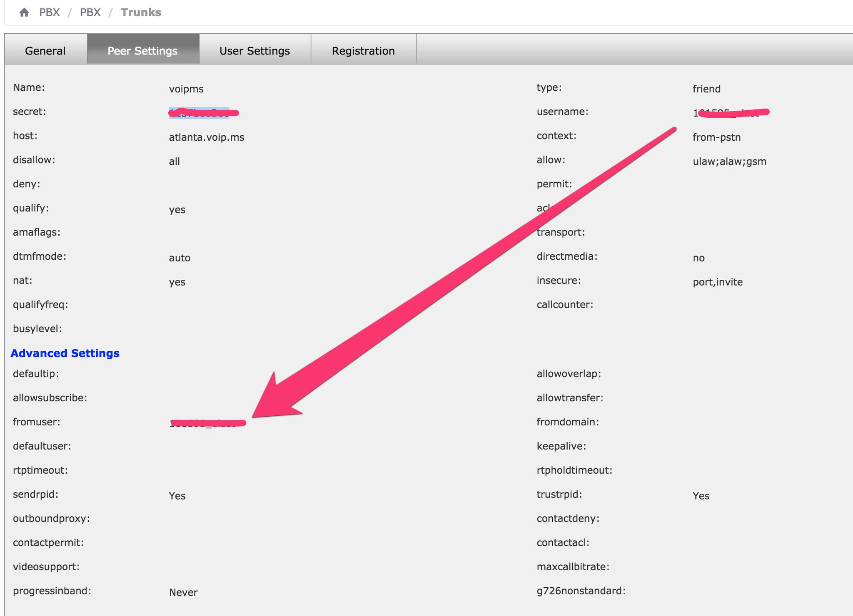Open the User Settings tab
The image size is (853, 616).
click(255, 51)
